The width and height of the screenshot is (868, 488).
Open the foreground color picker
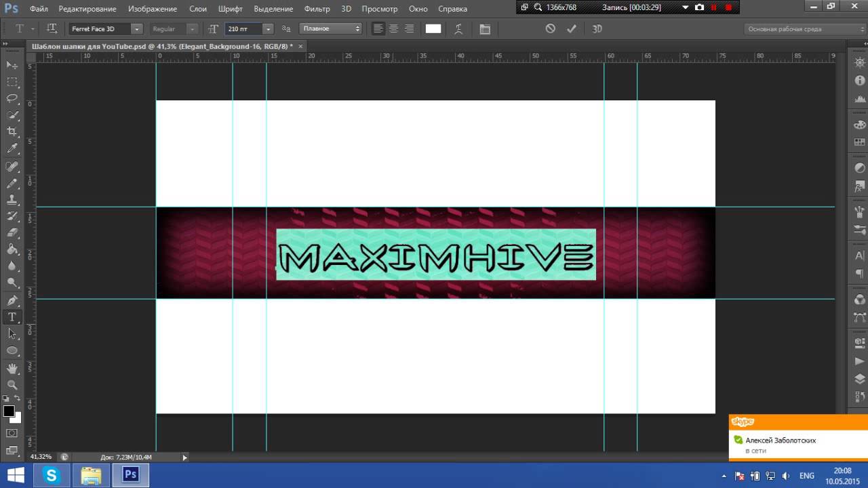8,411
